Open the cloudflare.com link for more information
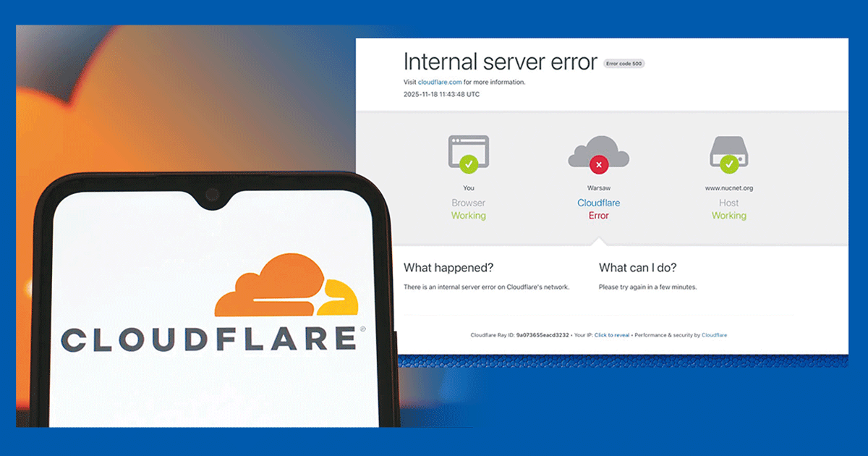868x456 pixels. click(x=439, y=82)
